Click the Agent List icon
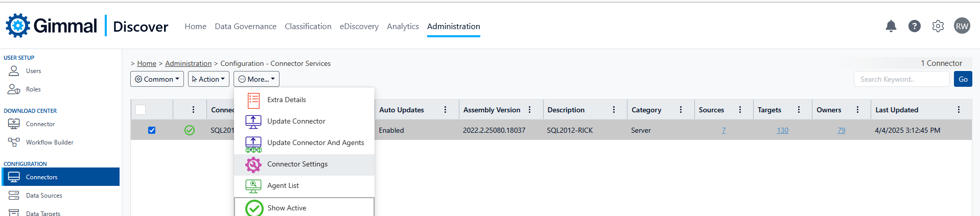The height and width of the screenshot is (216, 980). [253, 186]
